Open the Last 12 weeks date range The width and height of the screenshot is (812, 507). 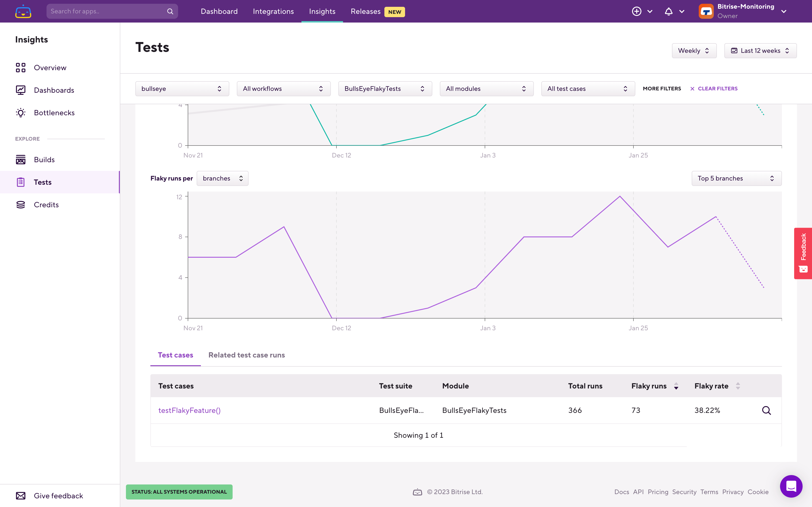(760, 51)
